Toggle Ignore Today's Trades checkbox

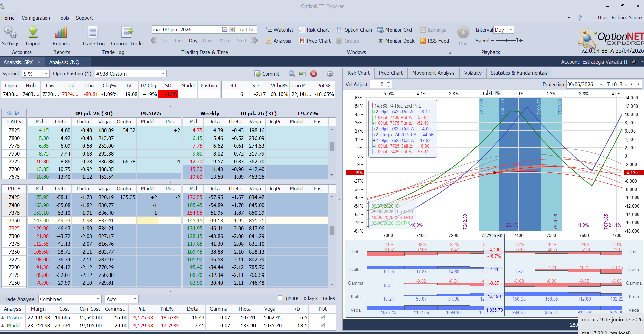tap(280, 298)
